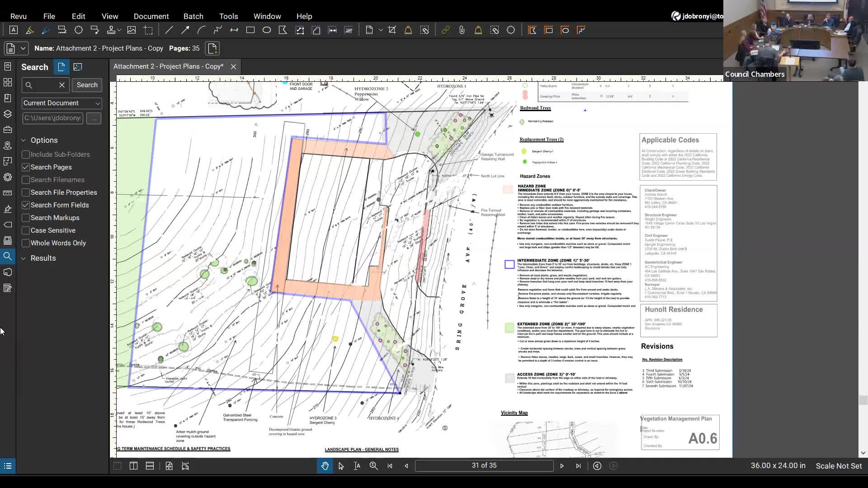Select the Ellipse shape tool

point(267,30)
